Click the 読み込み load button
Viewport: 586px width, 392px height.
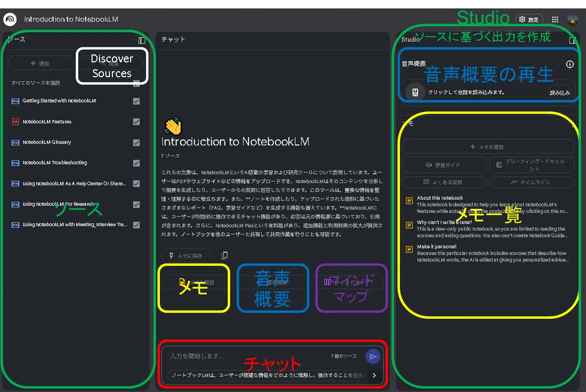(559, 93)
